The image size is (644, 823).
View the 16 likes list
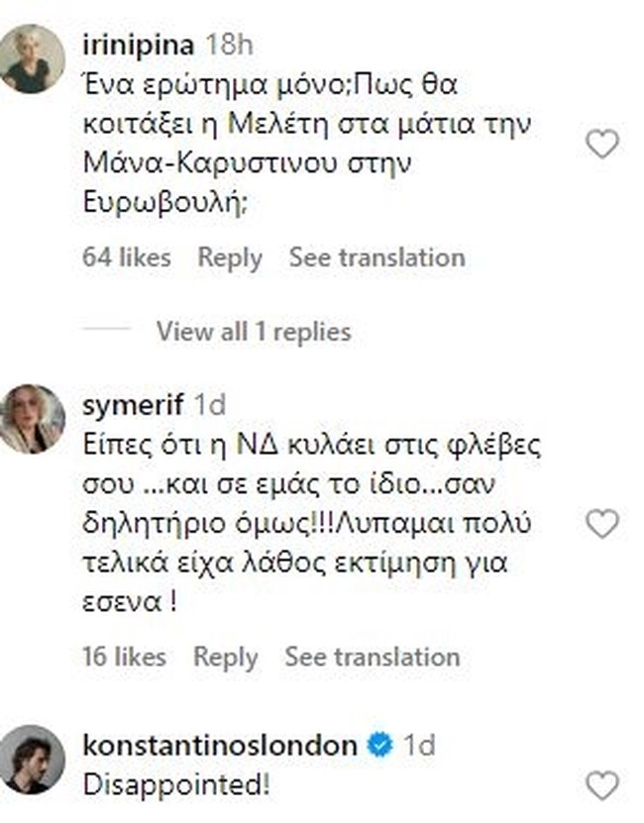[x=125, y=656]
